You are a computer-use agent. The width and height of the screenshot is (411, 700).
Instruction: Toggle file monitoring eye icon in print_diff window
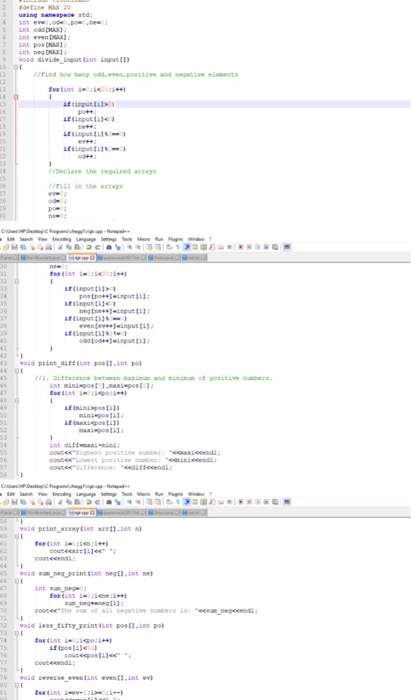pos(229,247)
